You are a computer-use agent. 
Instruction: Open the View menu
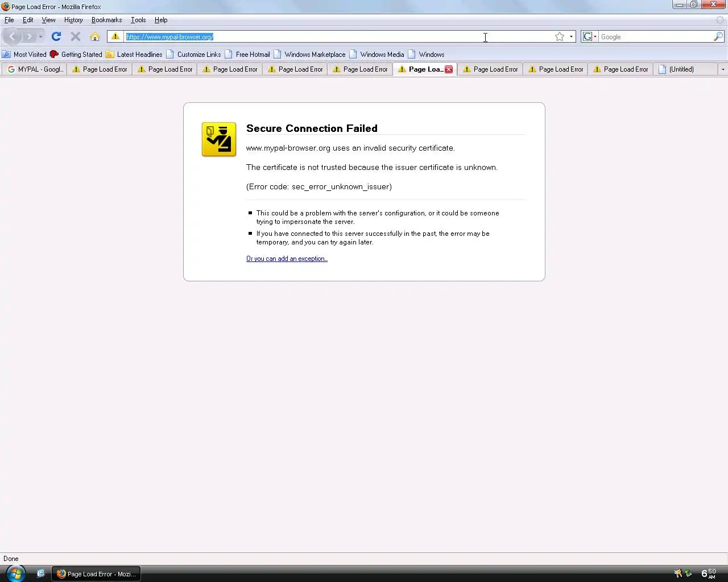tap(48, 20)
